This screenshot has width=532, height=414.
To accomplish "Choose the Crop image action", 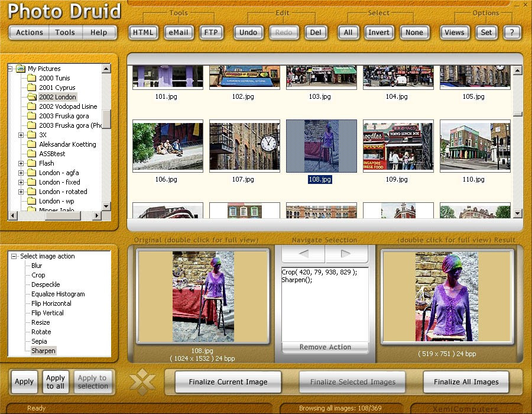I will point(38,275).
